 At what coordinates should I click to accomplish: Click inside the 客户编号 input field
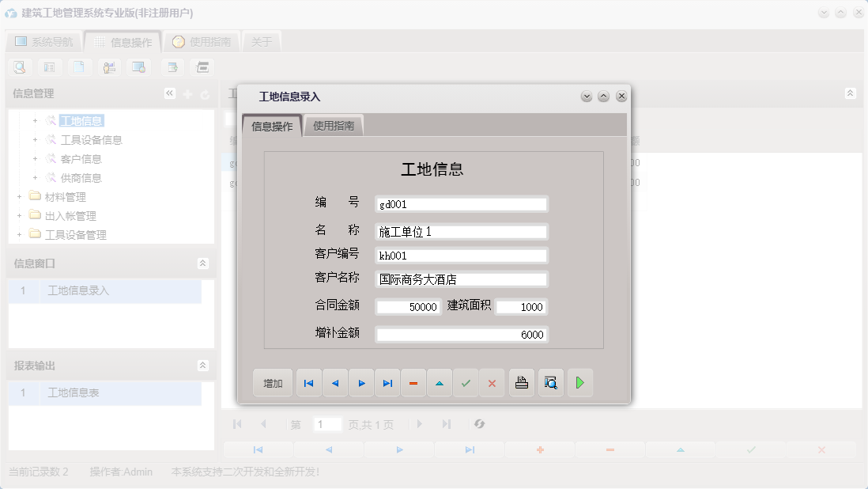tap(461, 255)
